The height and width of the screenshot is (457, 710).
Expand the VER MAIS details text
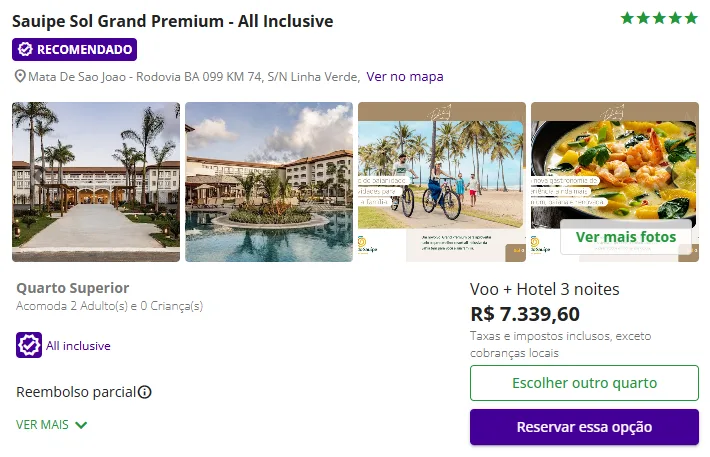(x=43, y=424)
